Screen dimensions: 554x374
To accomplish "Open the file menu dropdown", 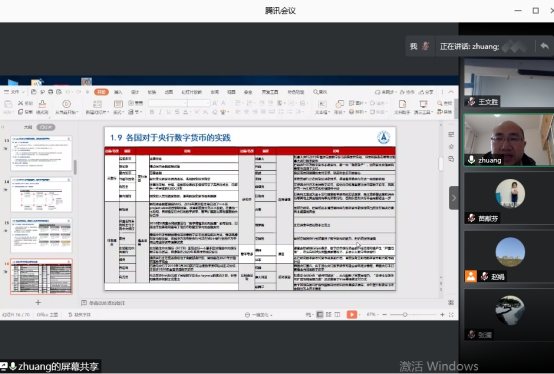I will pyautogui.click(x=14, y=92).
